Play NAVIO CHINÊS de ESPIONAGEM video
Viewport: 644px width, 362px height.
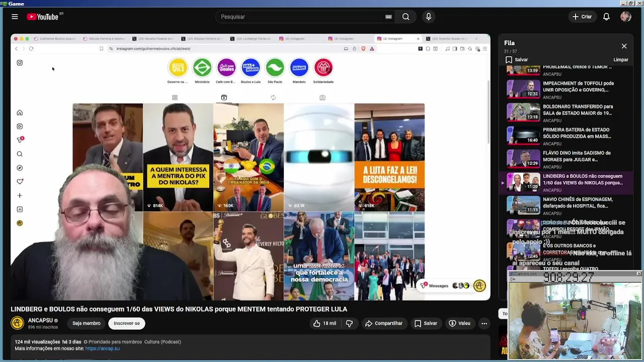coord(566,205)
